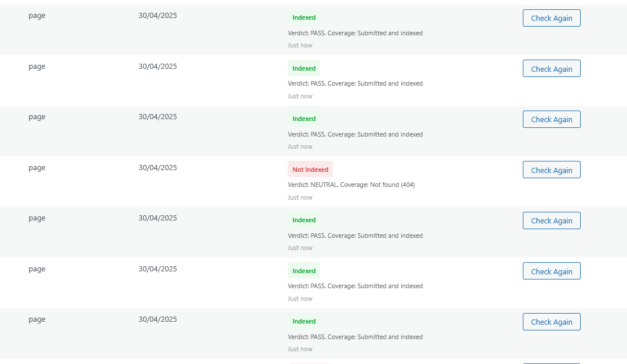Click the partially visible Check Again button at bottom
This screenshot has width=627, height=364.
(551, 362)
